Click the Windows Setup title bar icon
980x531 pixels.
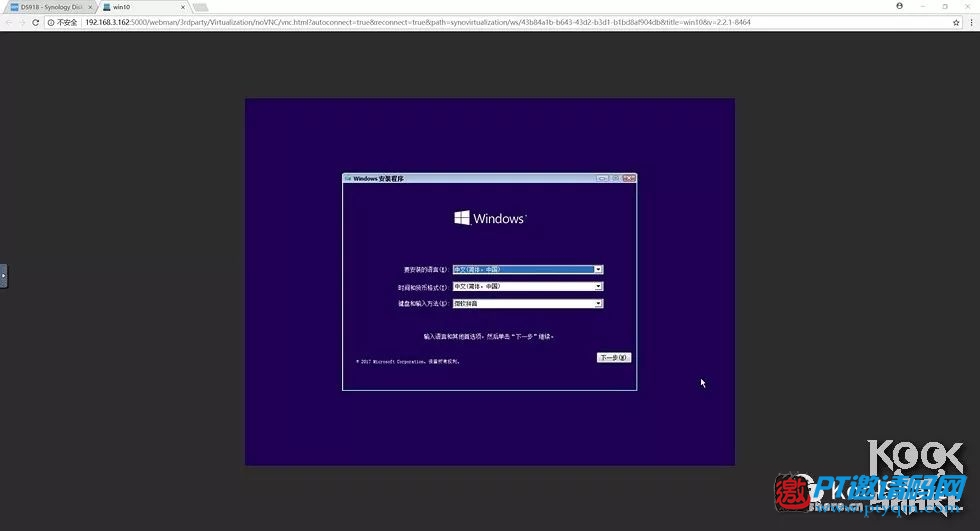348,179
